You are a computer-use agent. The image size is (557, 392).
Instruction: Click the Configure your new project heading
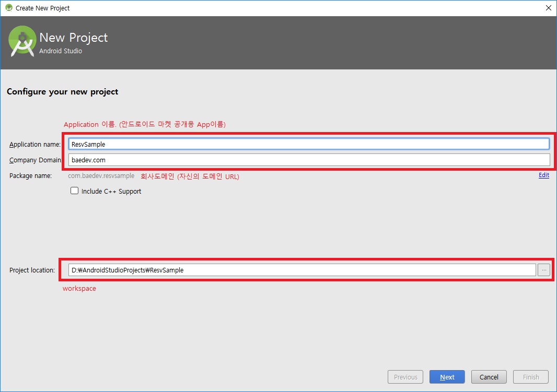(62, 92)
